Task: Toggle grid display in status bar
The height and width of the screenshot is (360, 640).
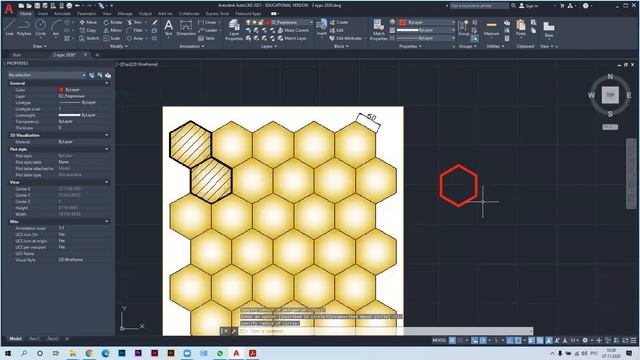Action: tap(452, 340)
